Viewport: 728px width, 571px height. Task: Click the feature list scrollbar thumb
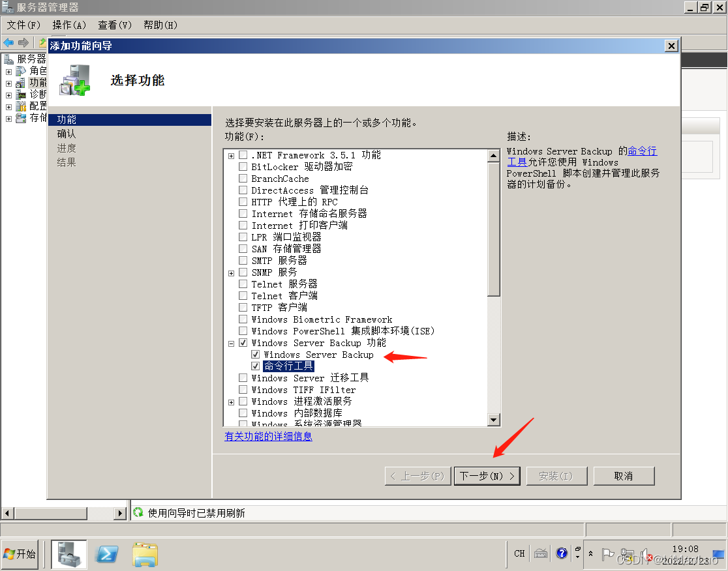pos(494,229)
